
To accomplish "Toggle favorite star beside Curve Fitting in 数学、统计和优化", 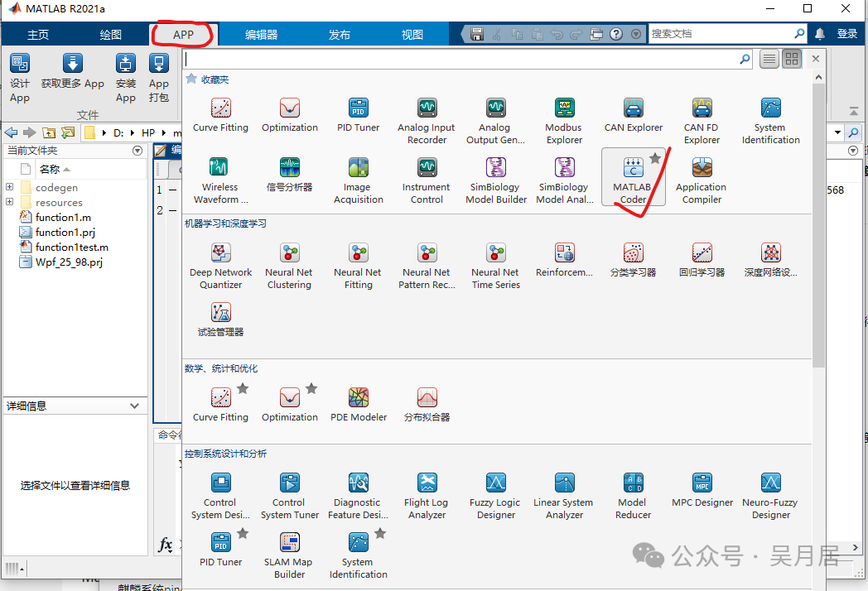I will coord(243,388).
